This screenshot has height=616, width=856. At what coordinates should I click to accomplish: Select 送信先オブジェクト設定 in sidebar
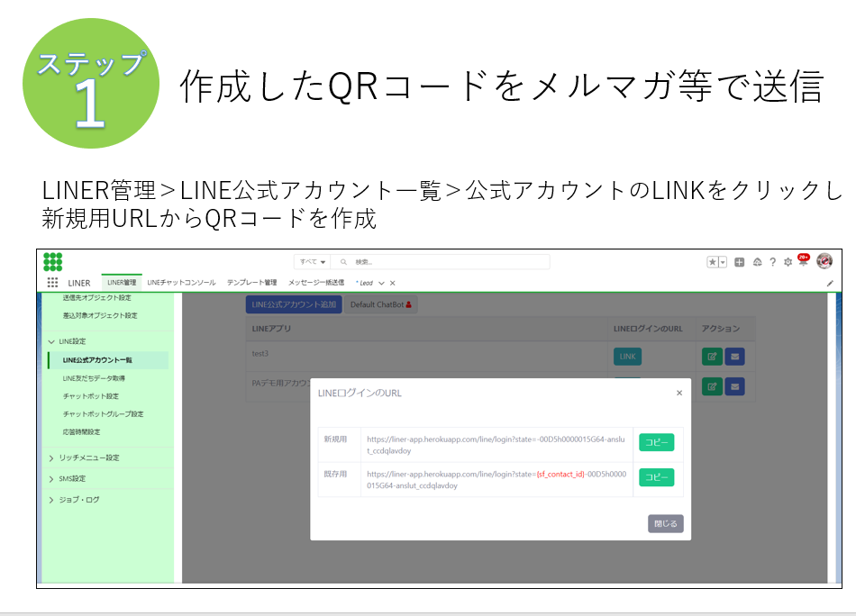96,298
